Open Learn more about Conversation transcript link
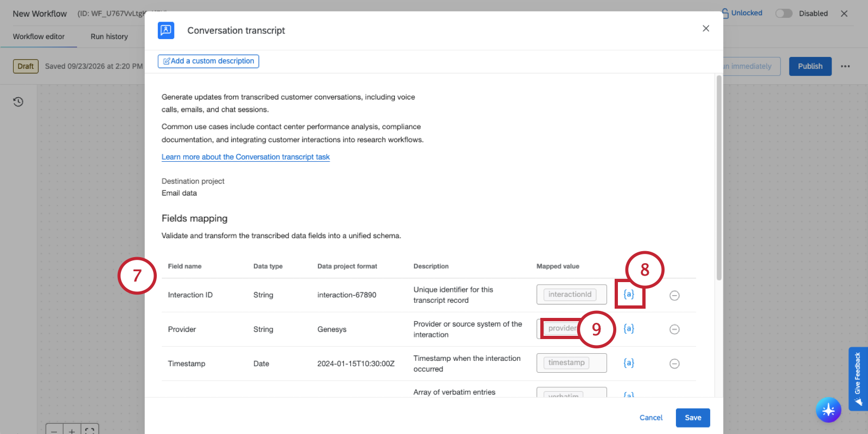This screenshot has width=868, height=434. [x=246, y=157]
